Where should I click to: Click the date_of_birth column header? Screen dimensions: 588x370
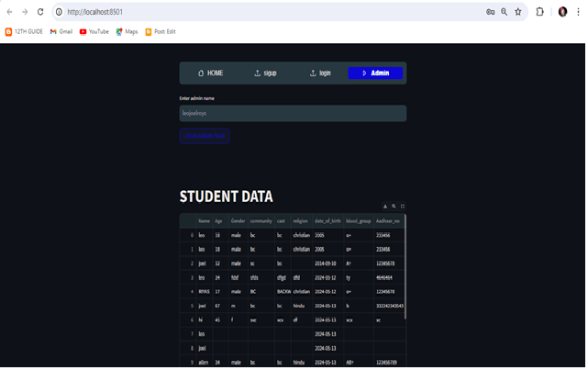327,221
